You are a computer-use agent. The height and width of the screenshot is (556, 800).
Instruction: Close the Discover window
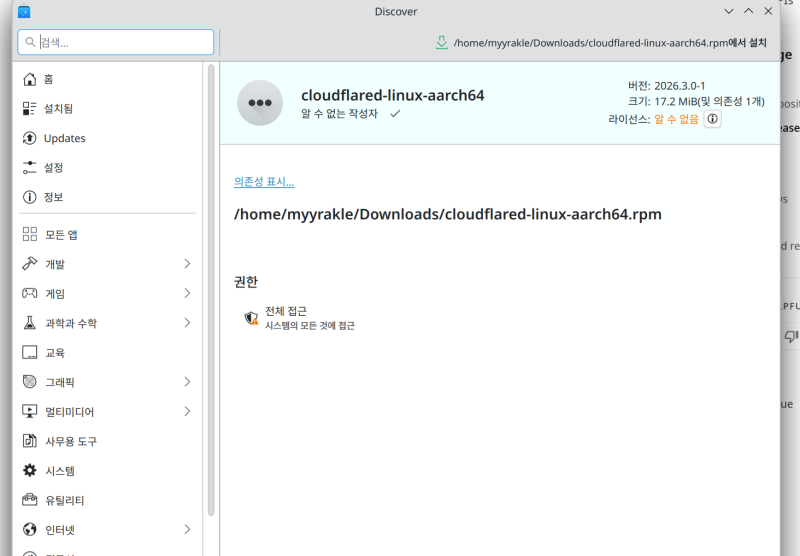[x=768, y=11]
